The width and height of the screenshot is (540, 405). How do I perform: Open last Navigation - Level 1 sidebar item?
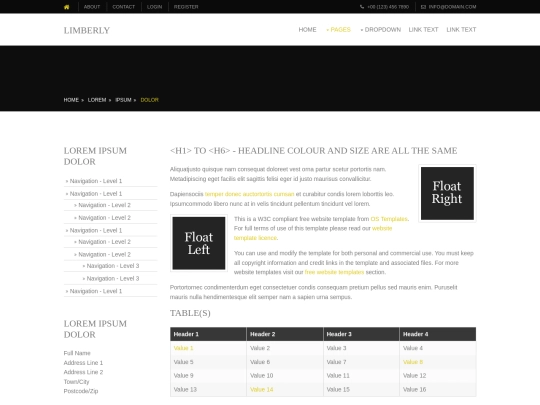tap(96, 291)
